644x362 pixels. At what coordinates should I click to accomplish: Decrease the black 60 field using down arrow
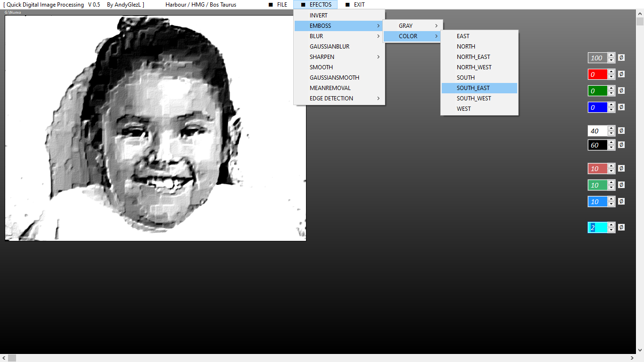tap(611, 148)
